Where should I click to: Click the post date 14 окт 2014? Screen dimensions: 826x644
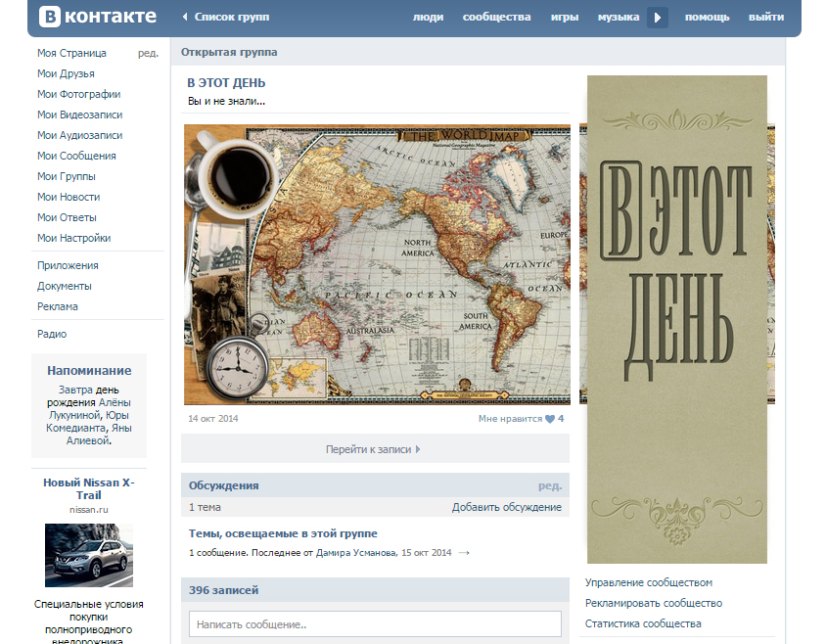pos(212,419)
